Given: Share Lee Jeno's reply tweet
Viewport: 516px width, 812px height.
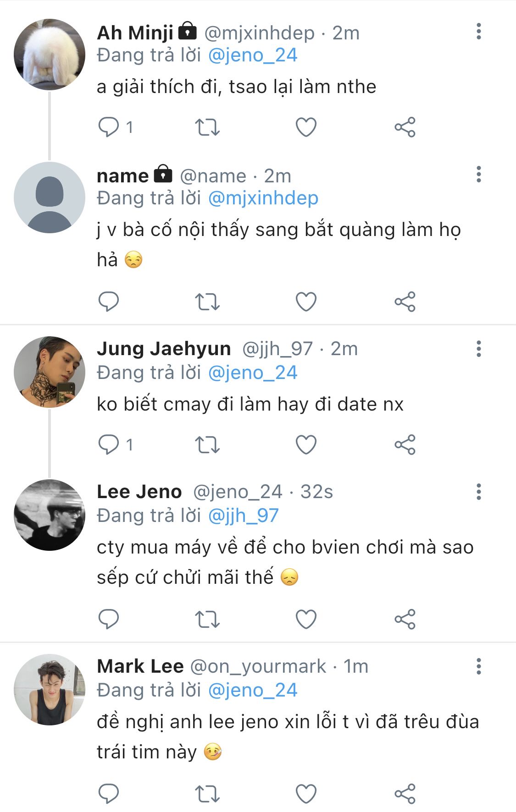Looking at the screenshot, I should 405,619.
